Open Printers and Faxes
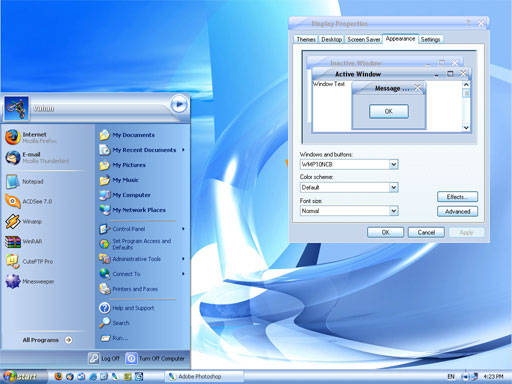The height and width of the screenshot is (384, 512). click(129, 289)
